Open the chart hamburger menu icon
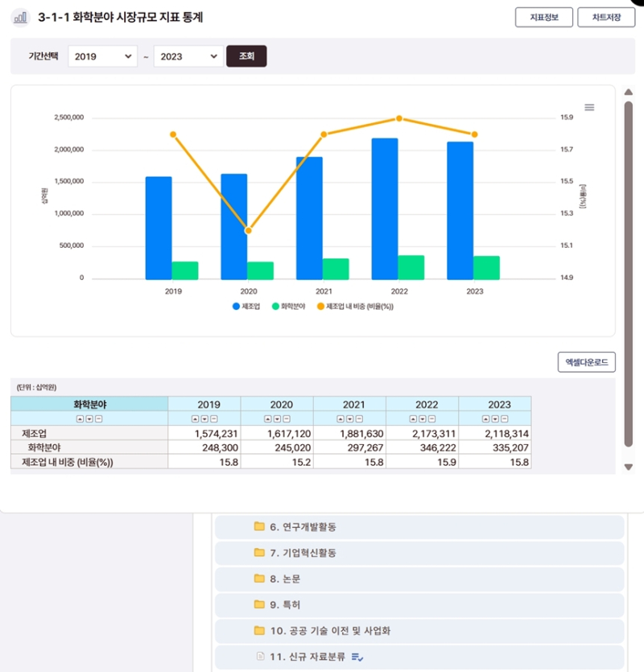Image resolution: width=644 pixels, height=672 pixels. [x=588, y=108]
